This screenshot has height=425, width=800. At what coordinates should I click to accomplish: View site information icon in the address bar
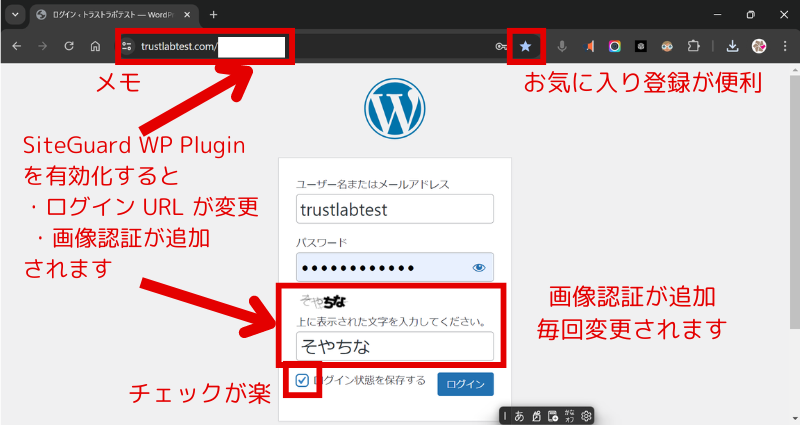(127, 46)
